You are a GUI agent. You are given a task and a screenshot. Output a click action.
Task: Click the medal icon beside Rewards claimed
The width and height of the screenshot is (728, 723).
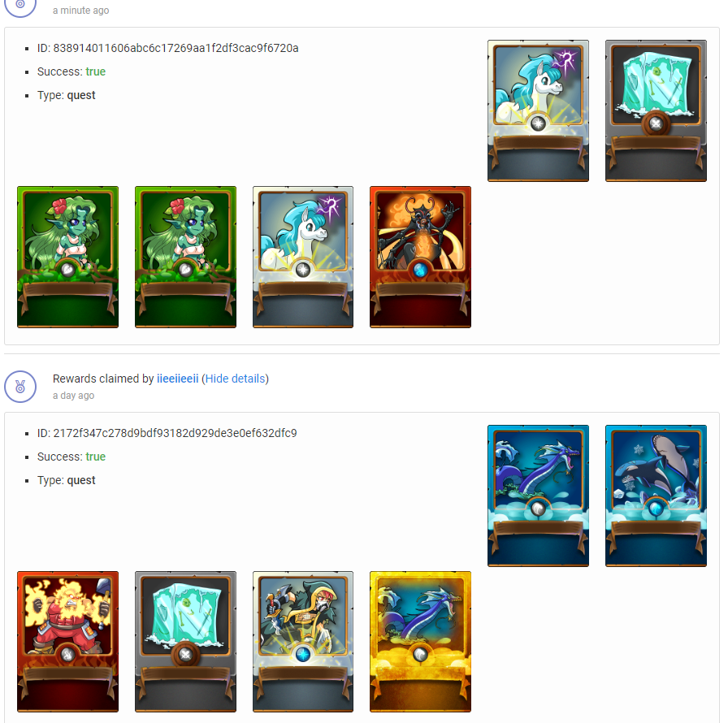[20, 387]
